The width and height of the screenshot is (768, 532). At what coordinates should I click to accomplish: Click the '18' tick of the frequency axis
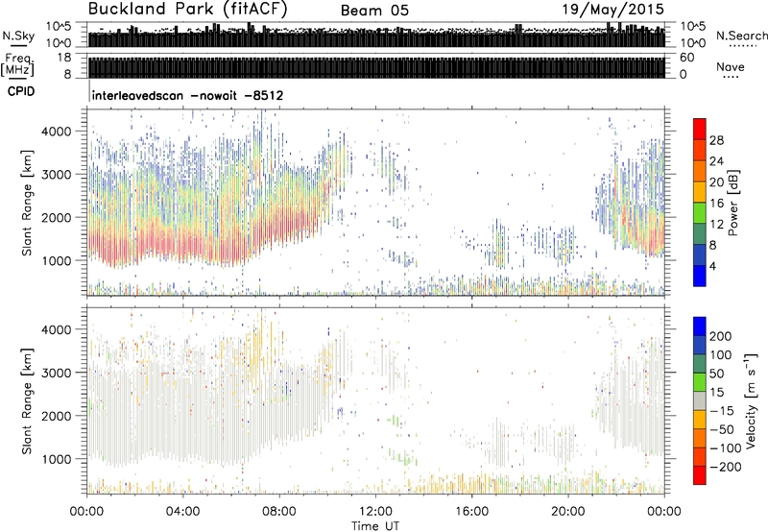point(64,58)
